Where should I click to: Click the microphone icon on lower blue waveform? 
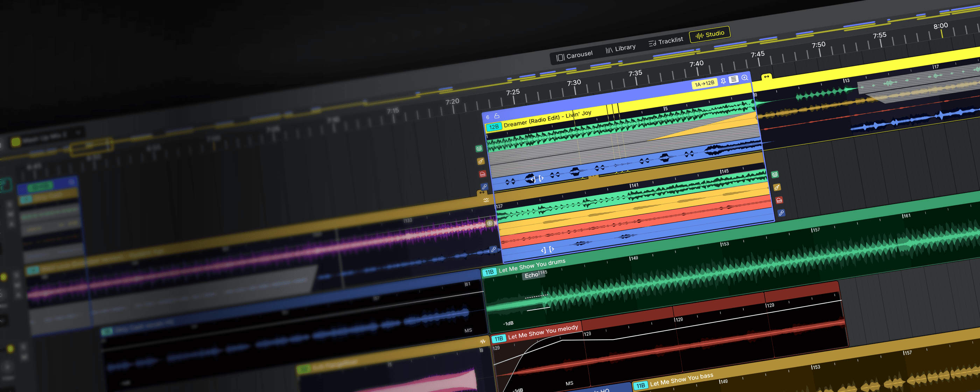click(493, 249)
